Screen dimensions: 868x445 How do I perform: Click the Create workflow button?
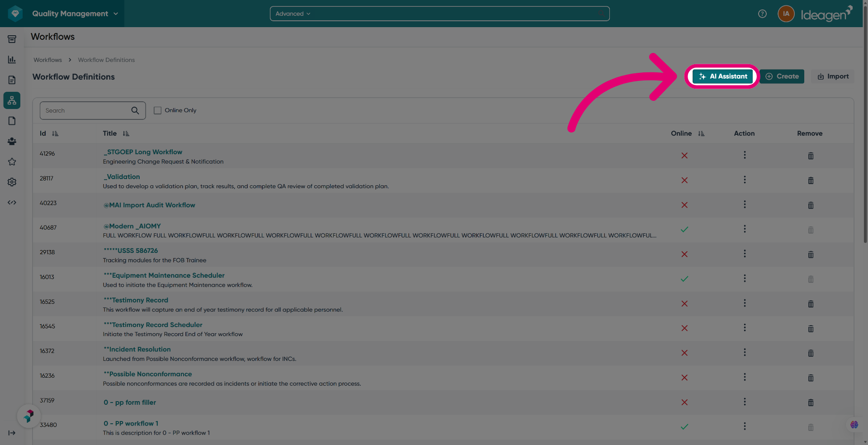click(x=782, y=76)
